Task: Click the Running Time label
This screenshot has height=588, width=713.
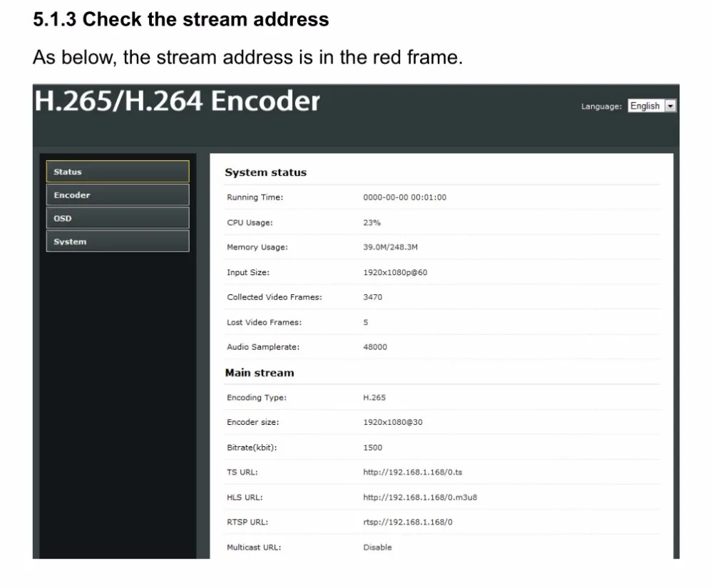Action: [x=255, y=197]
